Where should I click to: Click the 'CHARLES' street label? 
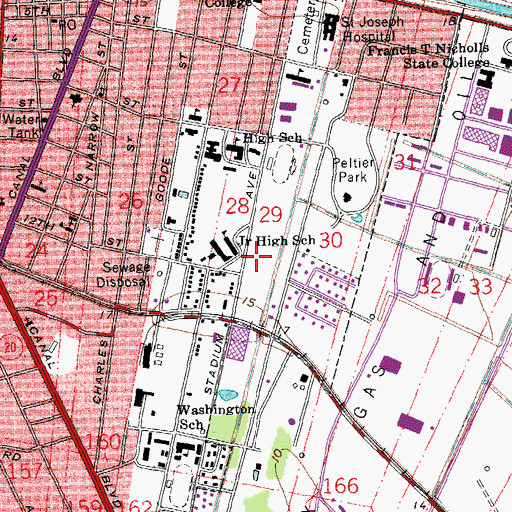[100, 372]
